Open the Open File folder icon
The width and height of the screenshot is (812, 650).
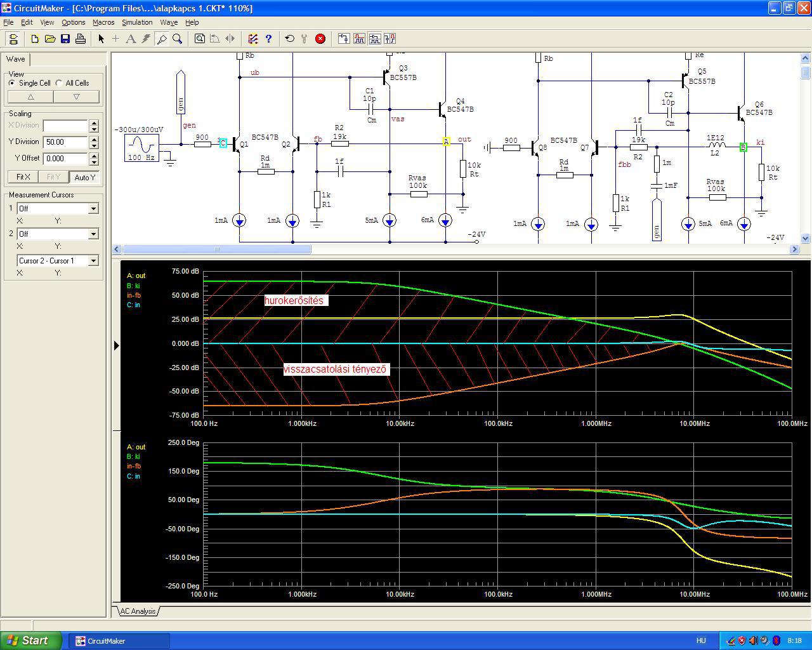coord(50,39)
